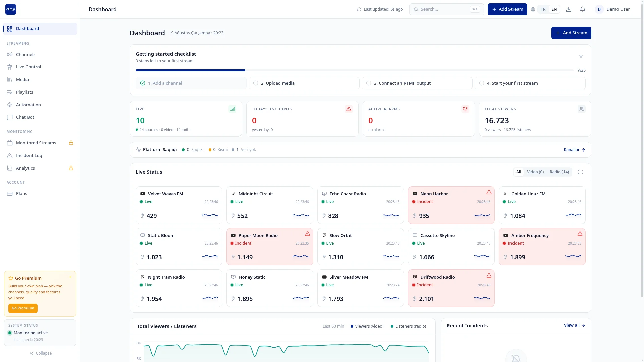The width and height of the screenshot is (644, 362).
Task: Switch language to TR
Action: 543,9
